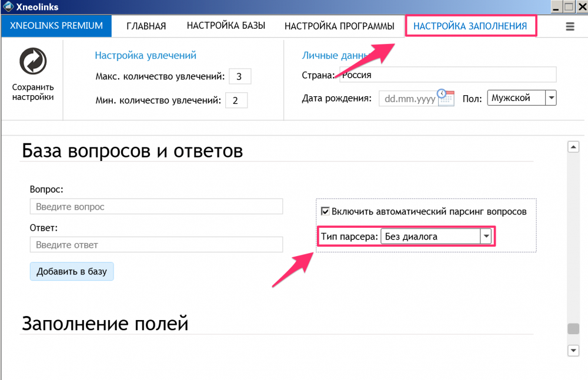Minimize the Xneolinks window

556,6
